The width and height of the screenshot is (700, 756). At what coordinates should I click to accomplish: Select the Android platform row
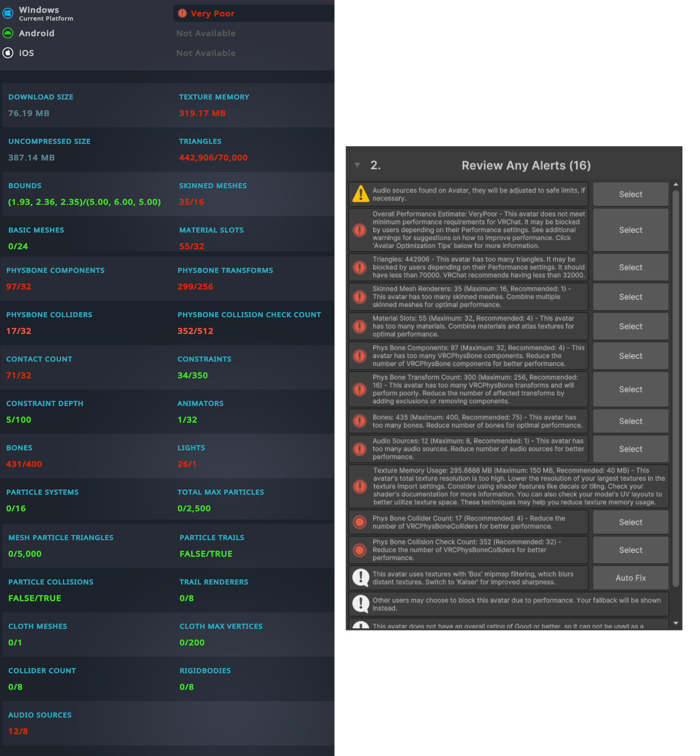(x=167, y=33)
